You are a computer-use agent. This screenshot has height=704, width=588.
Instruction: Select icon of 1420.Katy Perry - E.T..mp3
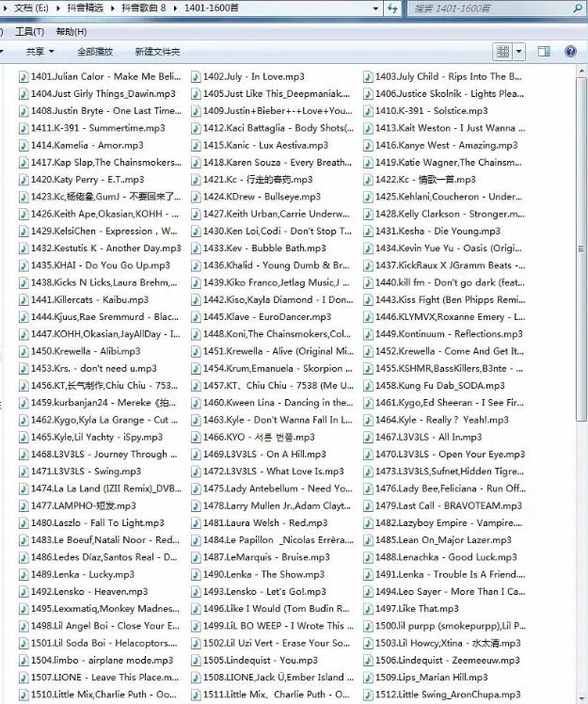(24, 180)
